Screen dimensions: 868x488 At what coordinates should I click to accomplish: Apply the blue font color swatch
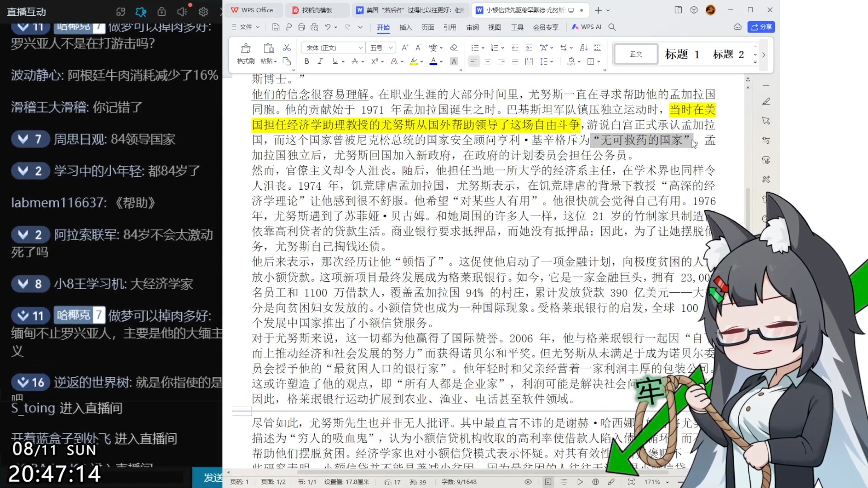pos(433,61)
